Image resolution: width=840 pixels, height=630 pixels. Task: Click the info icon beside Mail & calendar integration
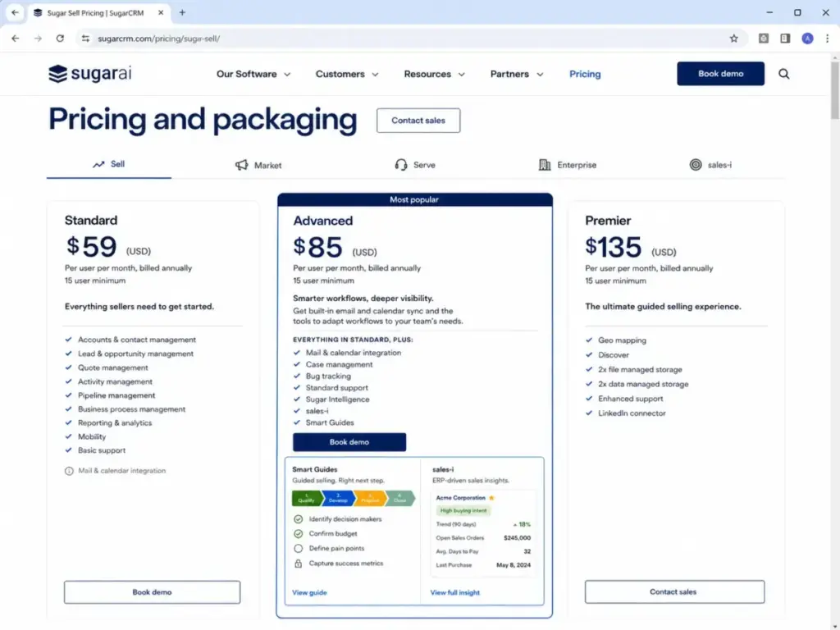[x=69, y=471]
